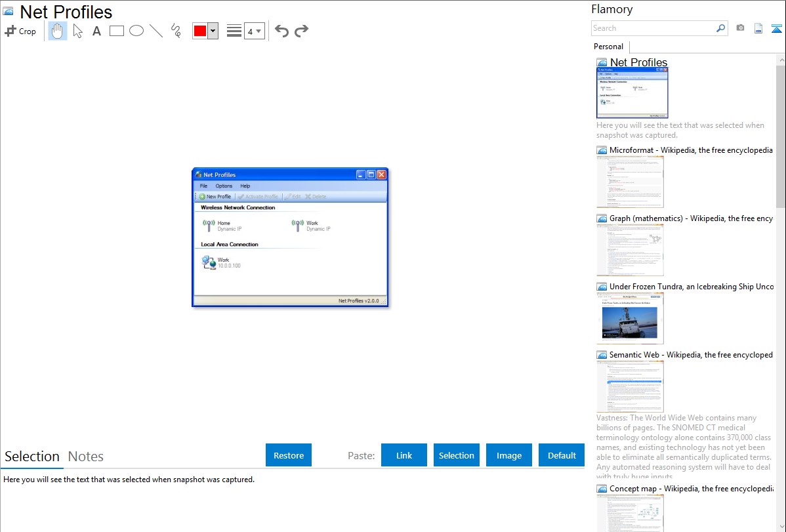Open the line width 4 dropdown
This screenshot has width=786, height=532.
(254, 31)
